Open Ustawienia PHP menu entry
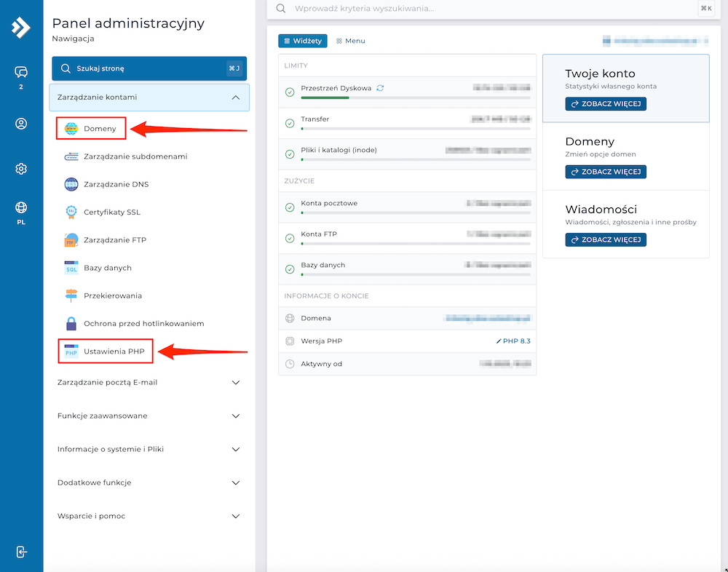This screenshot has width=728, height=572. tap(114, 351)
